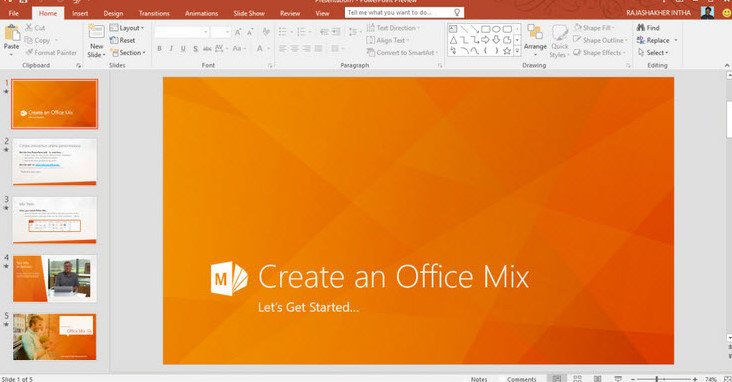Screen dimensions: 732x382
Task: Open the Layout dropdown
Action: [x=127, y=28]
